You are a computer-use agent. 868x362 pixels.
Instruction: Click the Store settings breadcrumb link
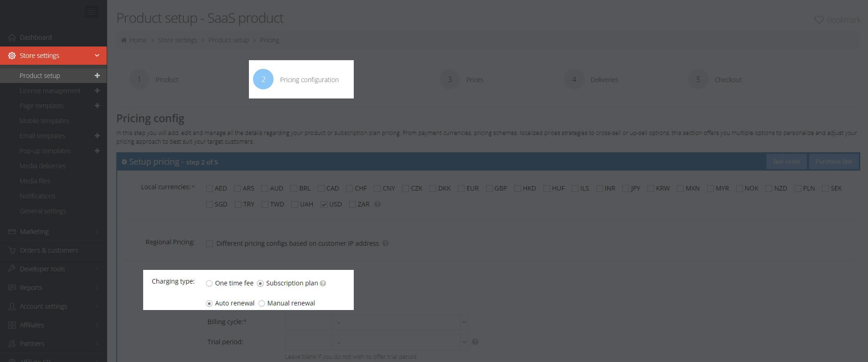[x=177, y=40]
